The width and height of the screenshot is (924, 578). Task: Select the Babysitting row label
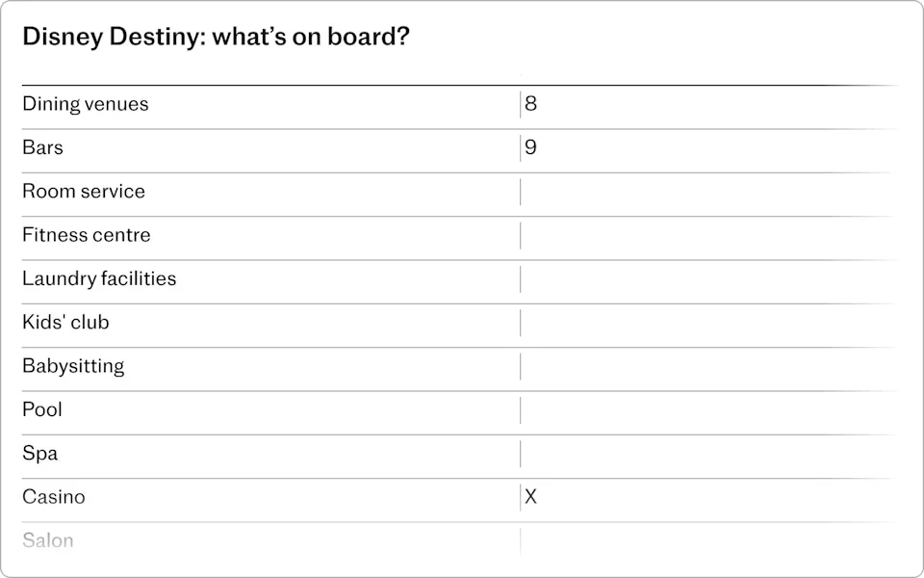(x=73, y=366)
